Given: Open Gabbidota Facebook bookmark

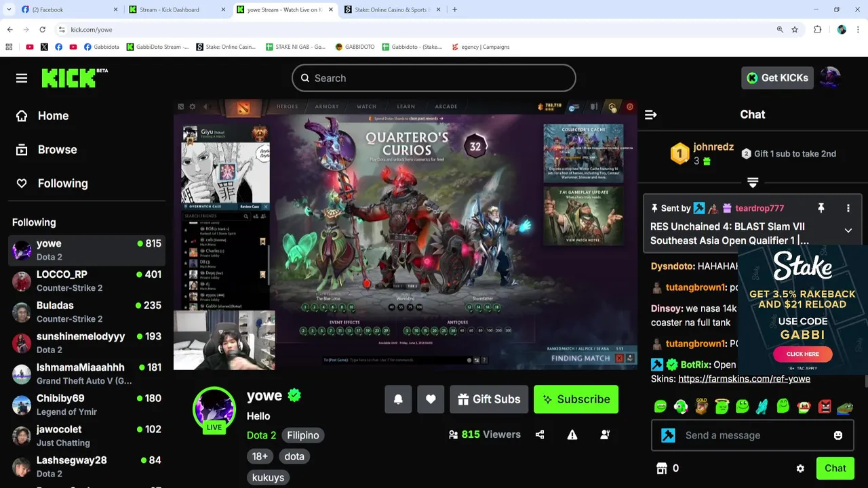Looking at the screenshot, I should point(102,47).
